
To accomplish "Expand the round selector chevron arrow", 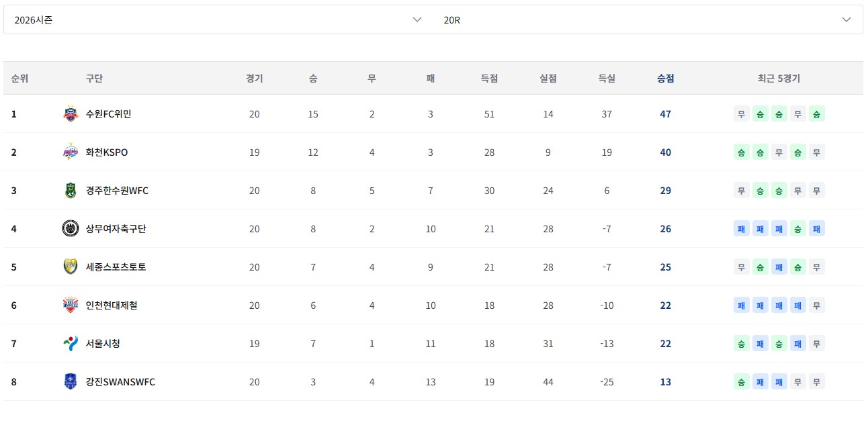I will coord(847,20).
